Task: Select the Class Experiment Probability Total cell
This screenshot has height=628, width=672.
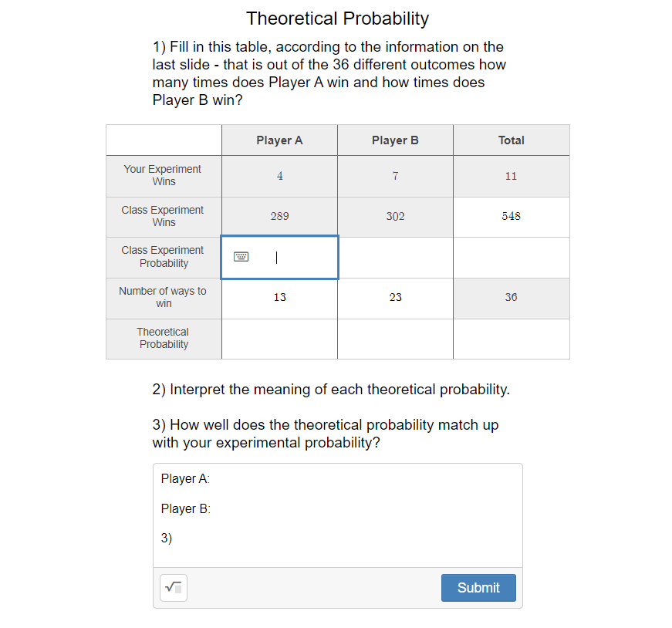Action: point(511,257)
